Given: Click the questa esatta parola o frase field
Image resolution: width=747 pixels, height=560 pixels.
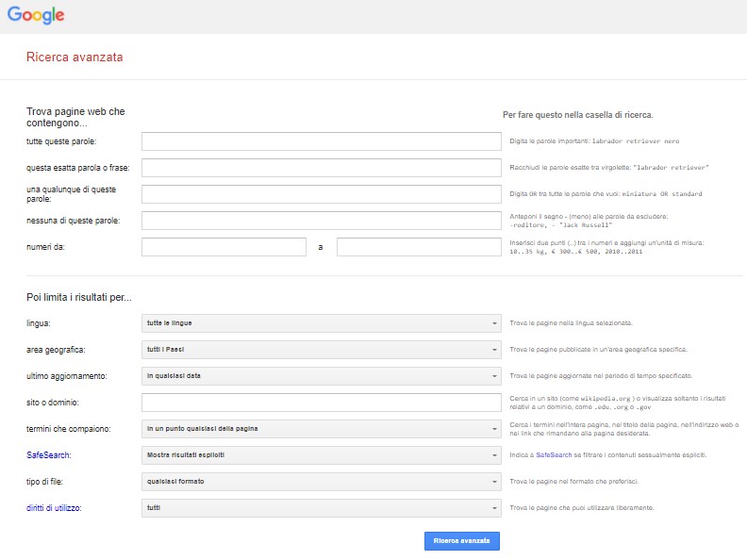Looking at the screenshot, I should click(x=321, y=168).
